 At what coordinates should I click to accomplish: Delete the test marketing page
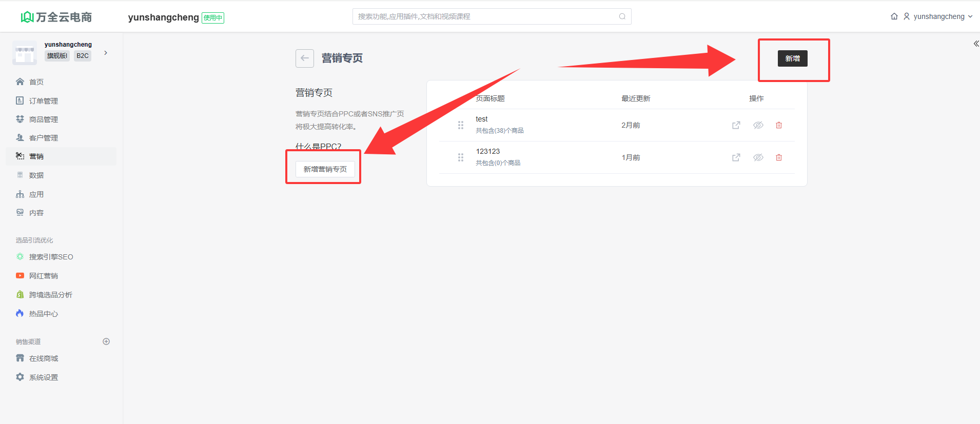pyautogui.click(x=778, y=125)
